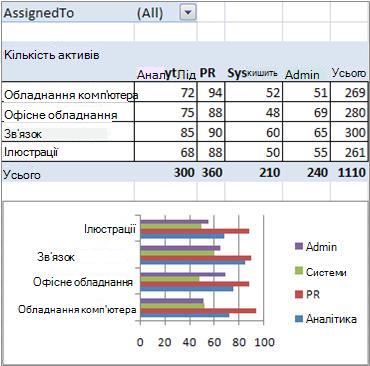Select the bottom-left Усього totals row label
The height and width of the screenshot is (366, 370).
tap(22, 175)
